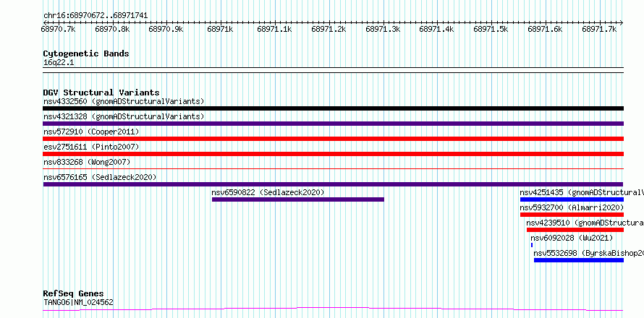This screenshot has width=644, height=318.
Task: Click the nsv4239510 red variant bar
Action: (575, 230)
